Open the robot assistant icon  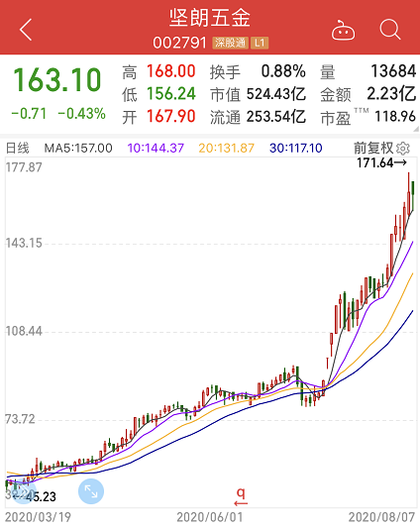coord(343,31)
